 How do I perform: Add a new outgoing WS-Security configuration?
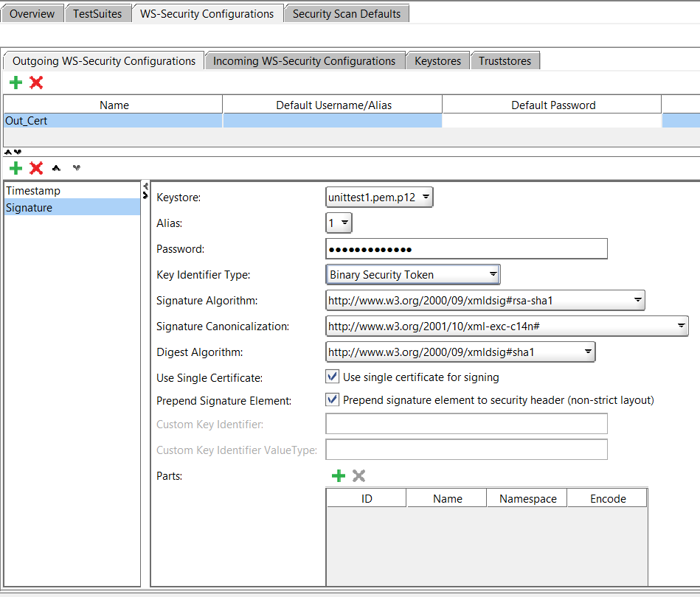pyautogui.click(x=15, y=83)
